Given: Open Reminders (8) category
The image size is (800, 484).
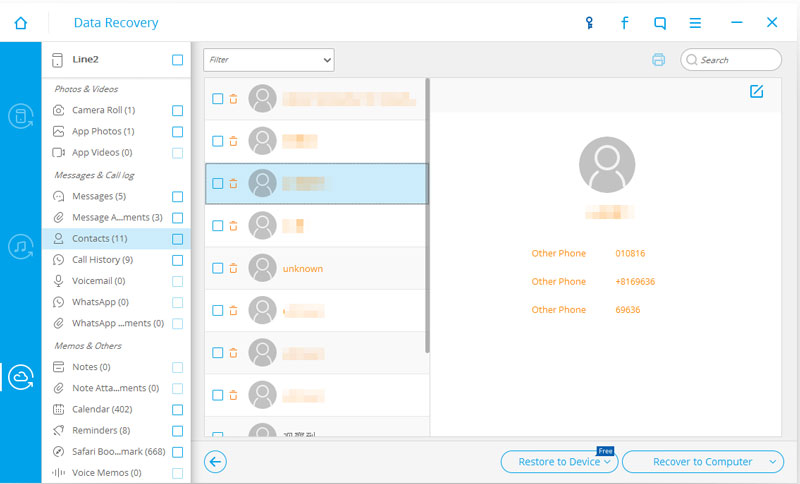Looking at the screenshot, I should click(x=101, y=430).
